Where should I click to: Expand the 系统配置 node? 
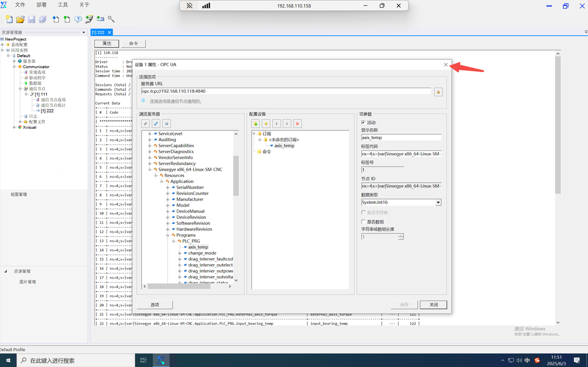coord(2,45)
